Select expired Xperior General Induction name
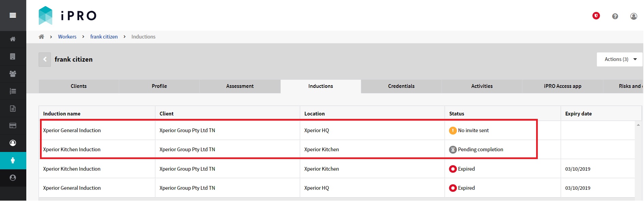Viewport: 644px width, 202px height. [72, 188]
